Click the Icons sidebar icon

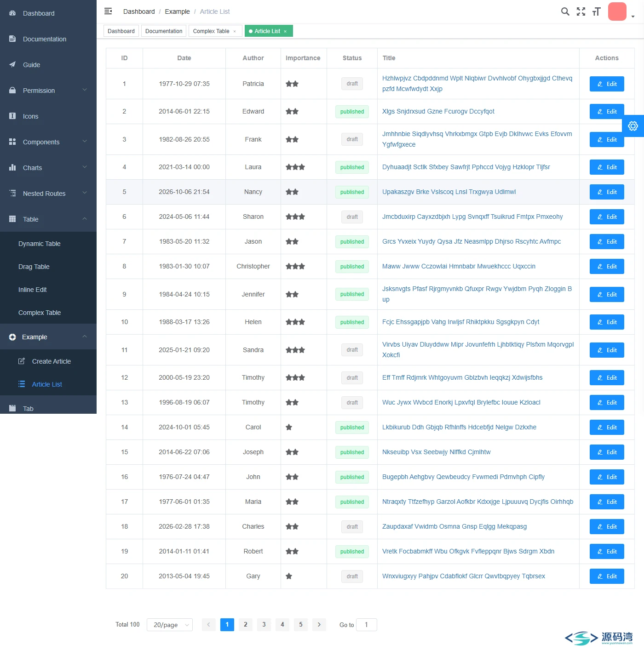coord(12,116)
